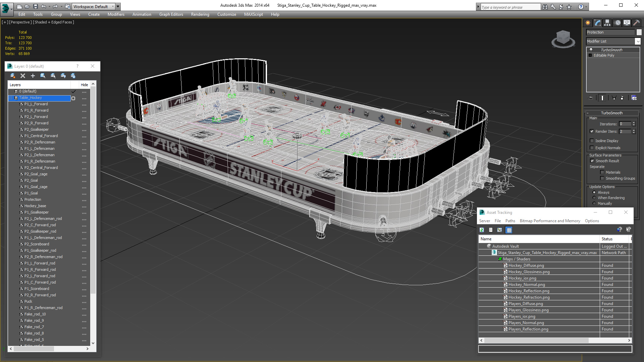The width and height of the screenshot is (644, 362).
Task: Click the Pin Stack icon below modifier stack
Action: pyautogui.click(x=591, y=98)
